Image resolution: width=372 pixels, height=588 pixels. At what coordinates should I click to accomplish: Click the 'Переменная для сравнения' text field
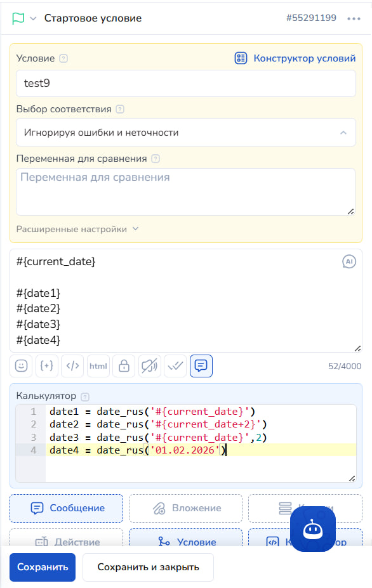click(186, 192)
